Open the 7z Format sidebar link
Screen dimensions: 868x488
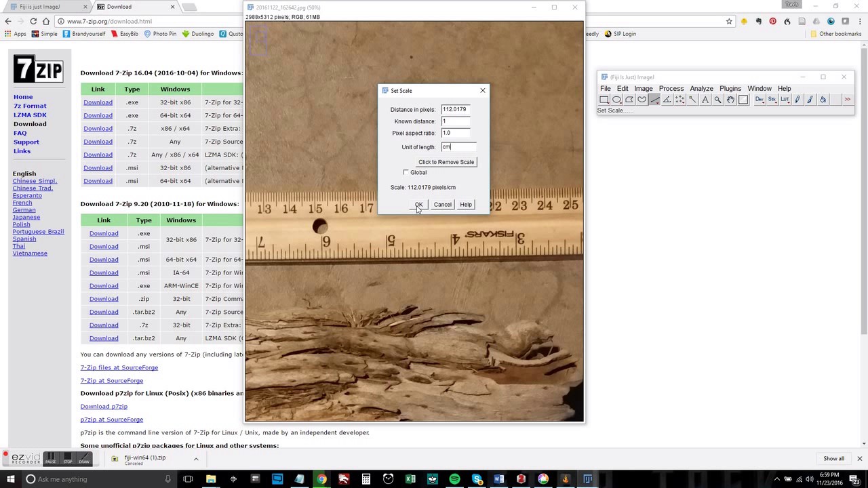point(30,106)
